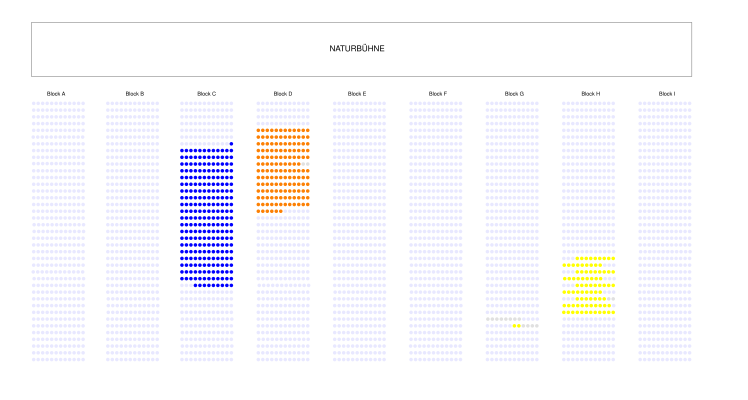Pick the lone blue seat atop Block C
The image size is (748, 400).
point(231,144)
